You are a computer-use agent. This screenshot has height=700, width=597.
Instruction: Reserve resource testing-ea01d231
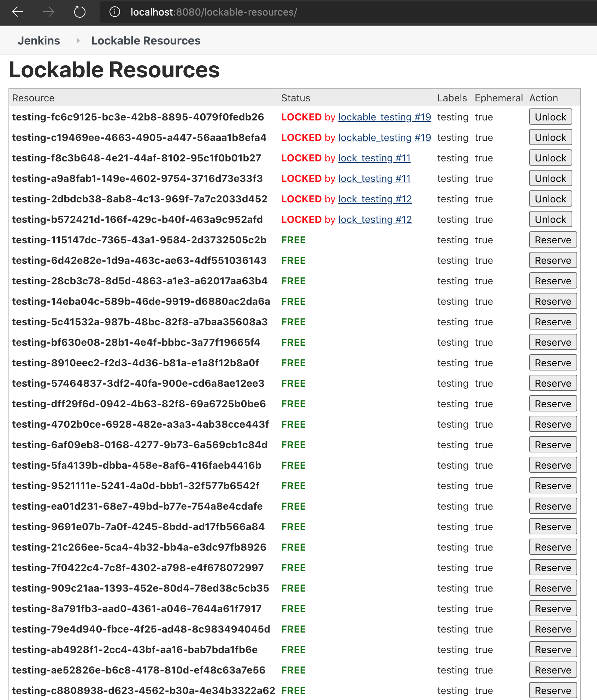click(553, 506)
